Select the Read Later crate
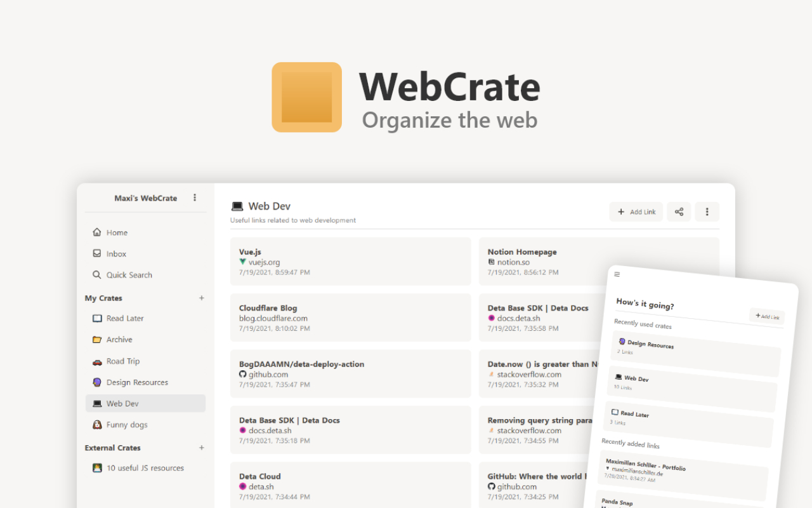 point(125,318)
